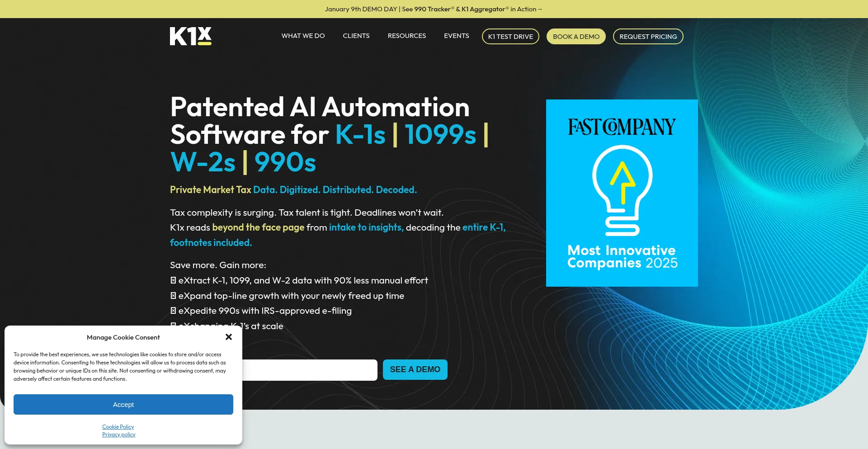Go to the Clients menu item
Screen dimensions: 868x449
click(356, 36)
